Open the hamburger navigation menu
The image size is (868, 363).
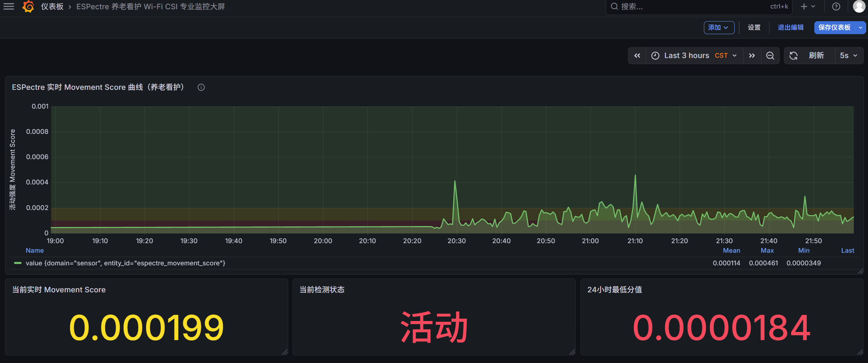click(9, 6)
